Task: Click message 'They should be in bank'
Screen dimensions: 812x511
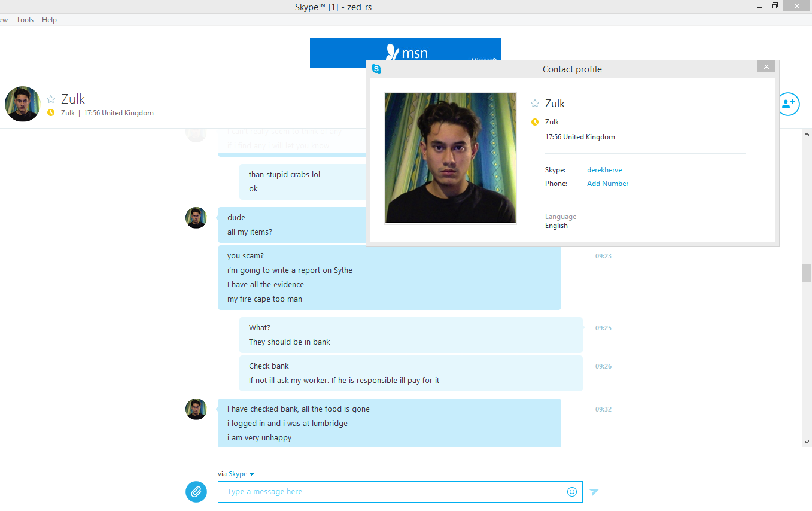Action: point(290,342)
